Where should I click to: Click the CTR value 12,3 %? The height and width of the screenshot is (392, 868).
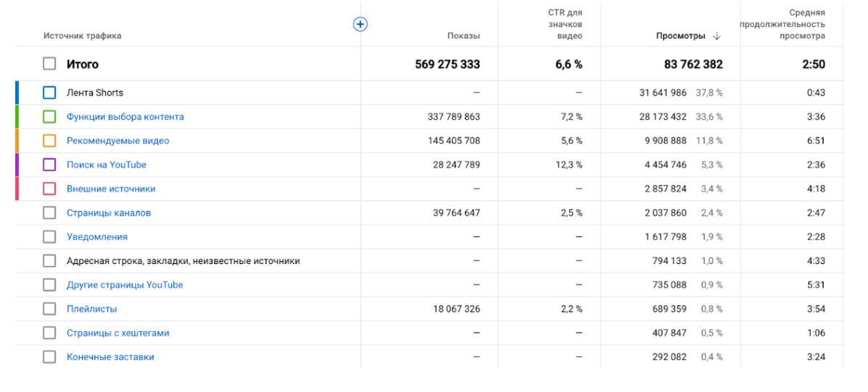[x=570, y=164]
